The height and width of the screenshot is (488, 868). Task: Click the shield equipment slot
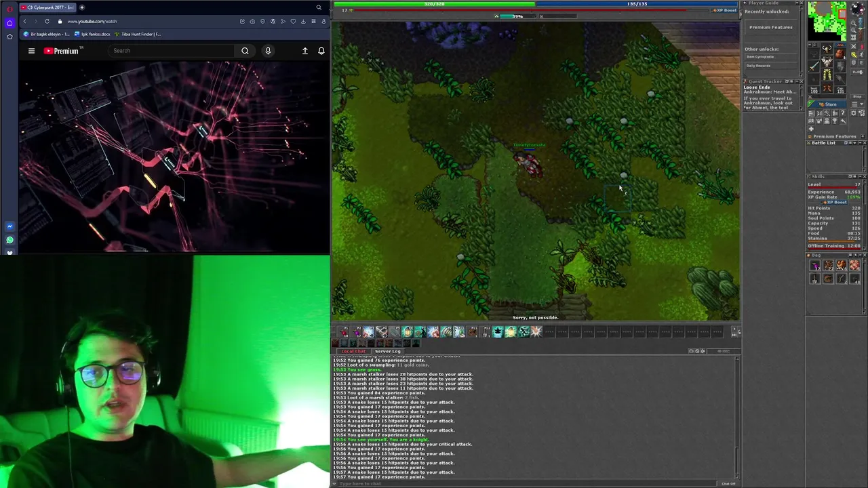pyautogui.click(x=840, y=66)
